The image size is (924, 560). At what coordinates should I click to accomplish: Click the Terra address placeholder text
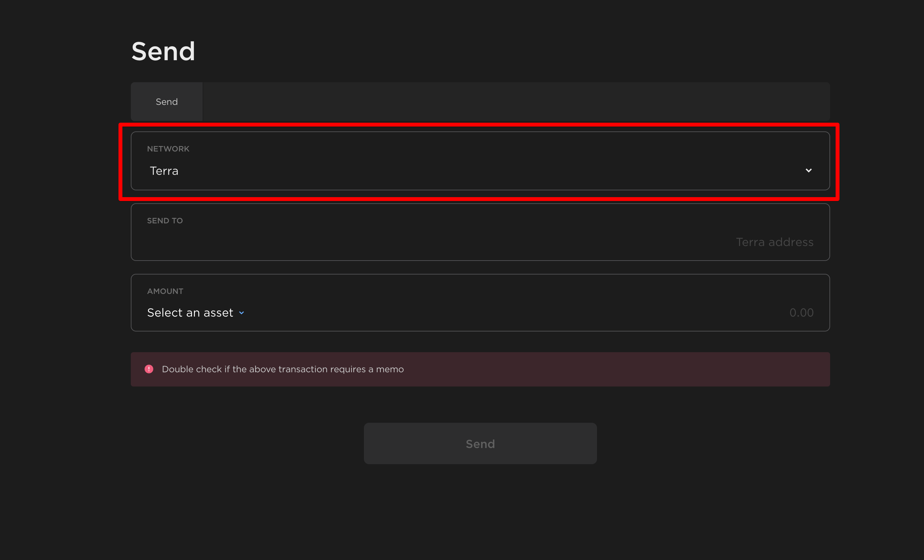click(x=774, y=242)
